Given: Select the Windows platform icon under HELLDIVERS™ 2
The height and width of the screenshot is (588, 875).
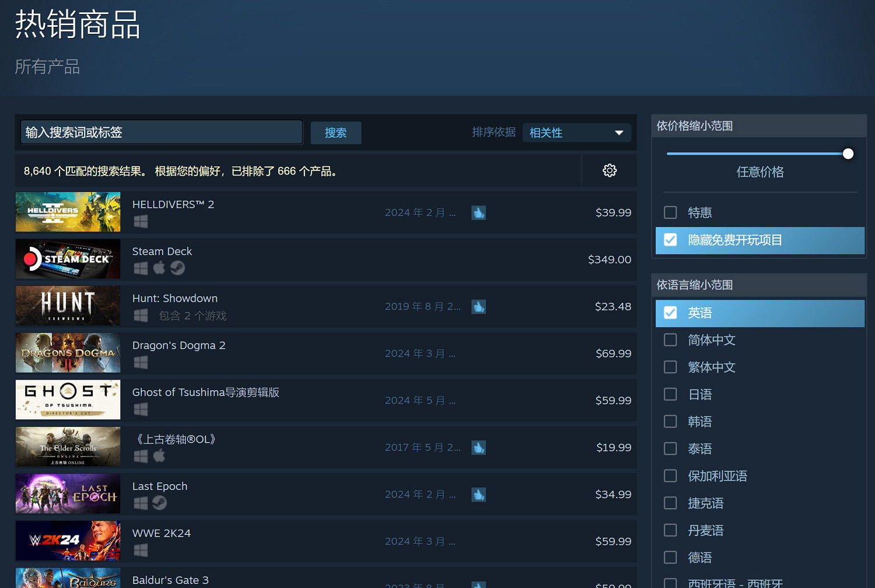Looking at the screenshot, I should [140, 222].
